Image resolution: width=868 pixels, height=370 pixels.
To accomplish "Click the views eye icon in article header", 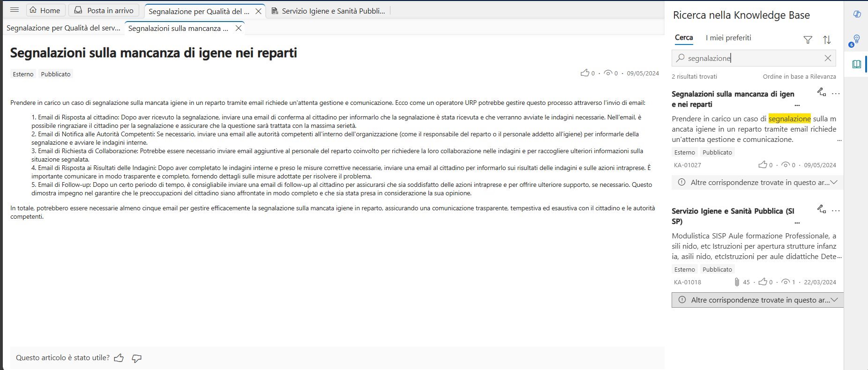I will click(x=608, y=73).
